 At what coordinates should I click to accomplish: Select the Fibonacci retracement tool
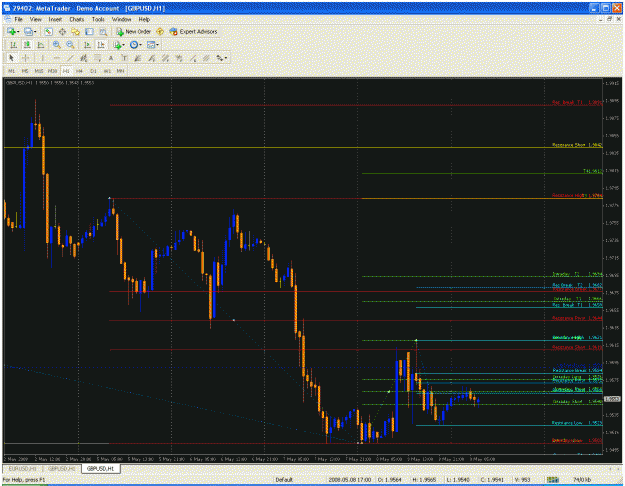coord(97,58)
